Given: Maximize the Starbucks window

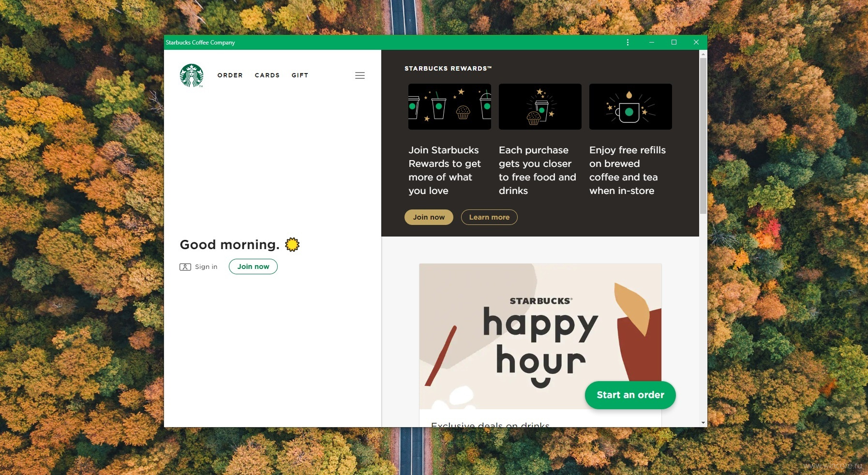Looking at the screenshot, I should click(674, 43).
